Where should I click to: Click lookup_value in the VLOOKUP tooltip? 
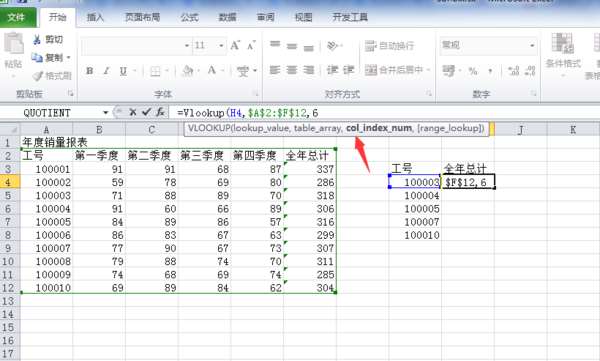(x=261, y=128)
